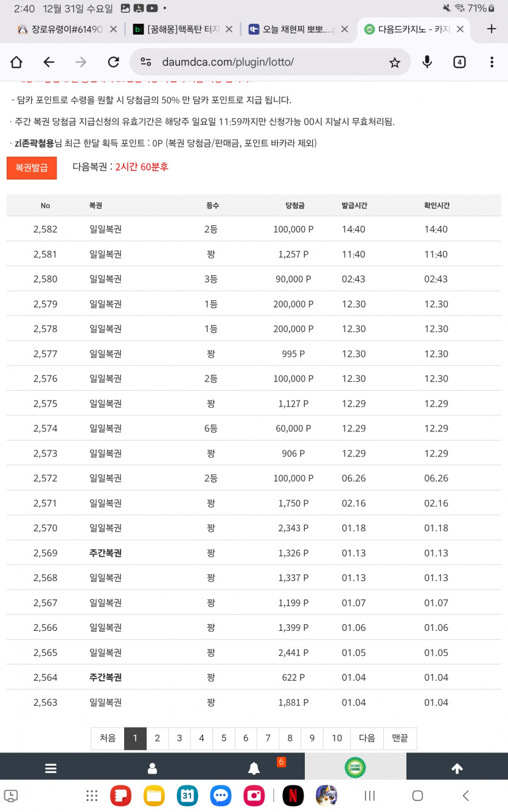Tap the casino logo in the bottom bar
508x812 pixels.
[355, 767]
